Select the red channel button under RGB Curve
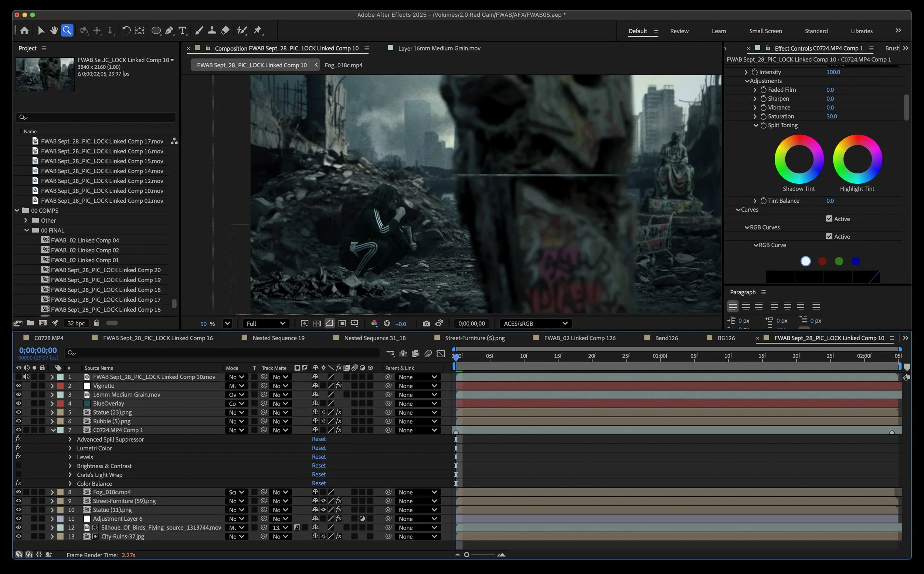Screen dimensions: 924x574 [x=822, y=261]
